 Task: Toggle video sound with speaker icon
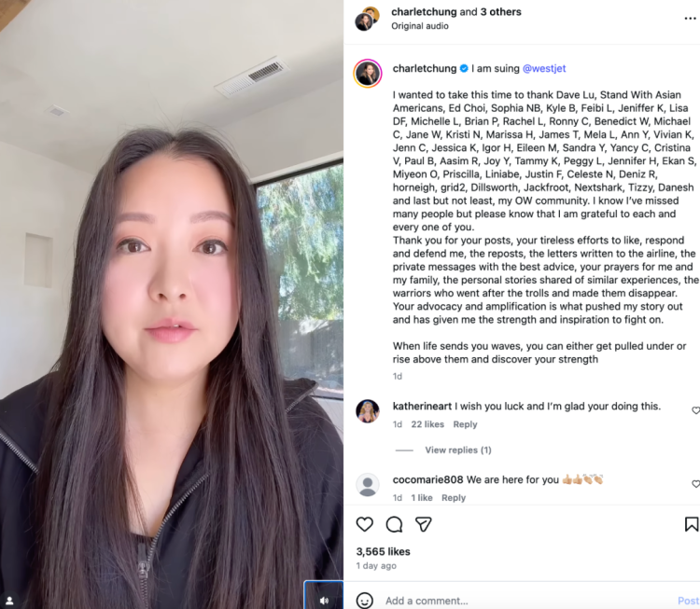pos(324,601)
